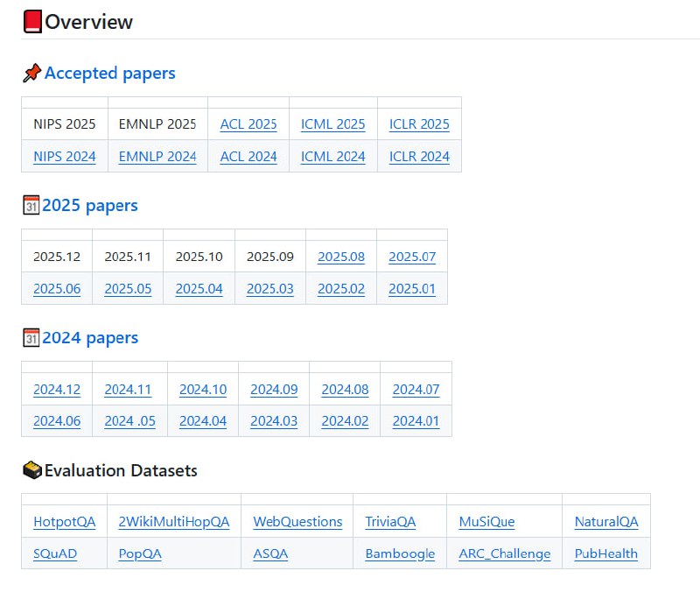700x592 pixels.
Task: Click the calendar icon beside 2025 papers
Action: pos(31,206)
